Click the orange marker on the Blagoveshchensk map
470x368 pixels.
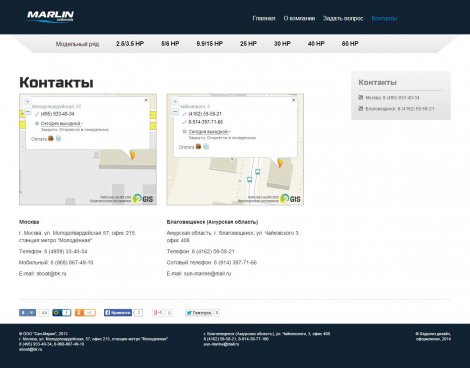(280, 163)
